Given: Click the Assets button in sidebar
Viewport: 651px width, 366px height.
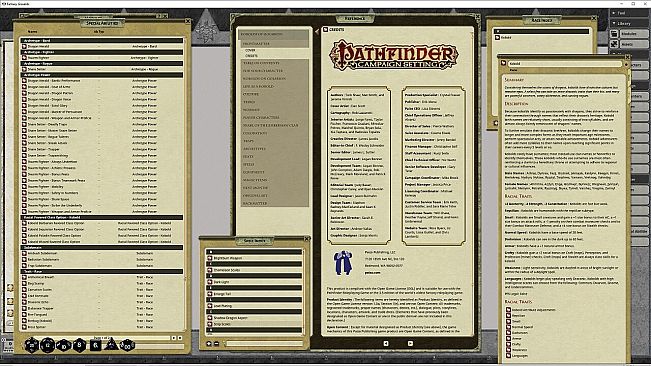Looking at the screenshot, I should (x=634, y=44).
